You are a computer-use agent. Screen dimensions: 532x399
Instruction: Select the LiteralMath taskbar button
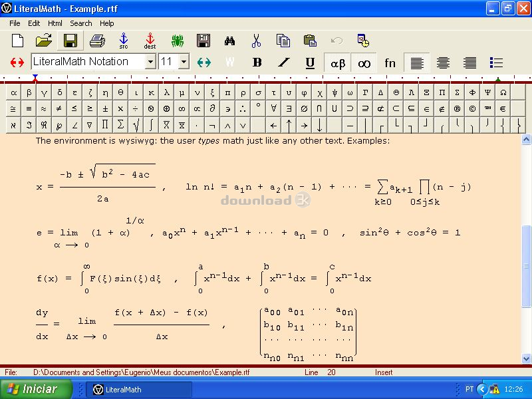click(x=139, y=390)
